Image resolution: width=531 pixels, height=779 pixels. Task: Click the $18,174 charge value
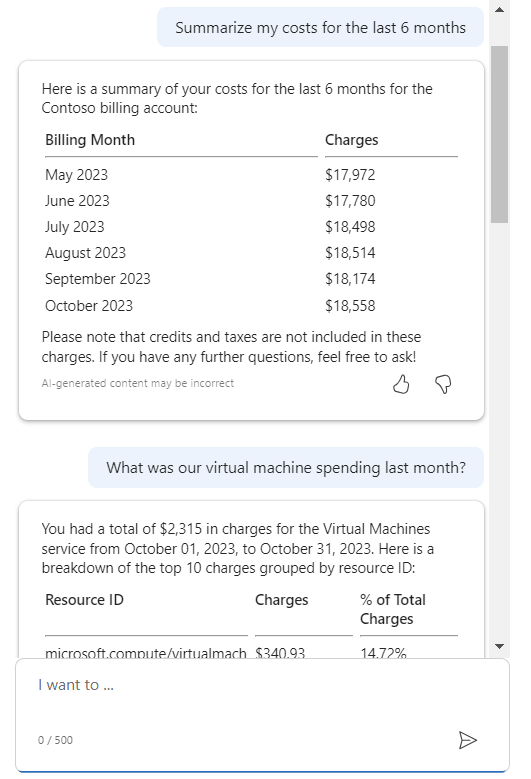click(x=350, y=279)
